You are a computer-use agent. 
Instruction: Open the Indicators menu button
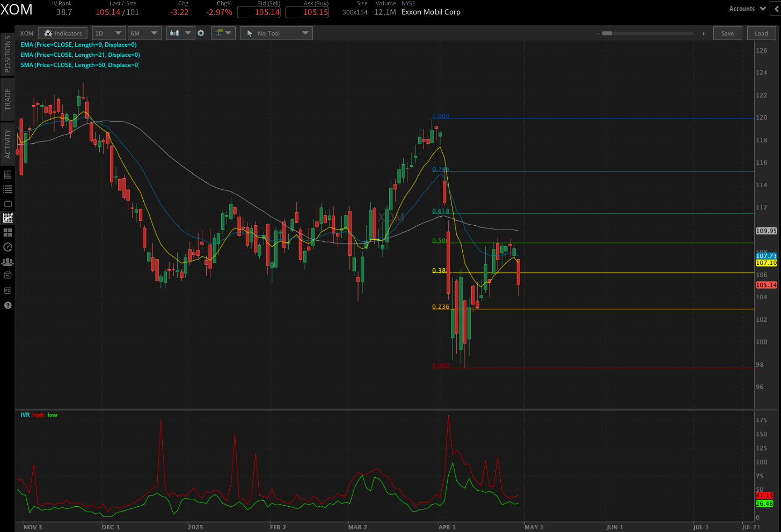click(63, 33)
